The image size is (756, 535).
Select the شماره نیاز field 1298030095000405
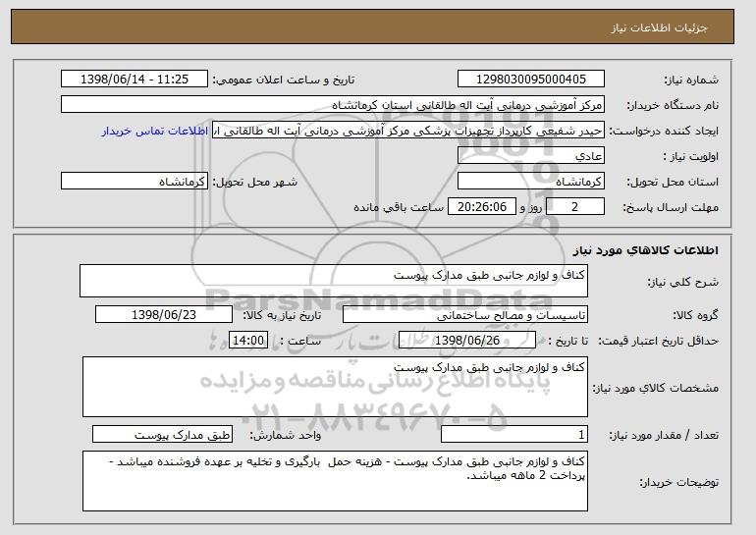pyautogui.click(x=531, y=80)
